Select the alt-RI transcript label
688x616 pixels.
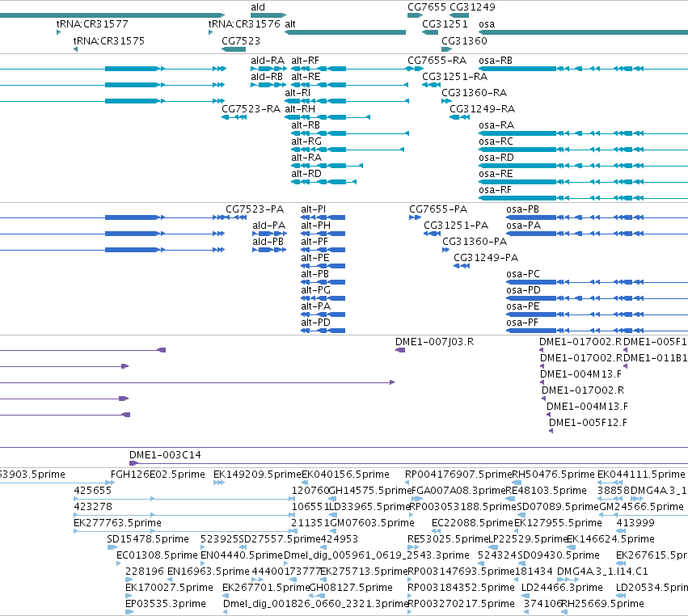coord(298,93)
